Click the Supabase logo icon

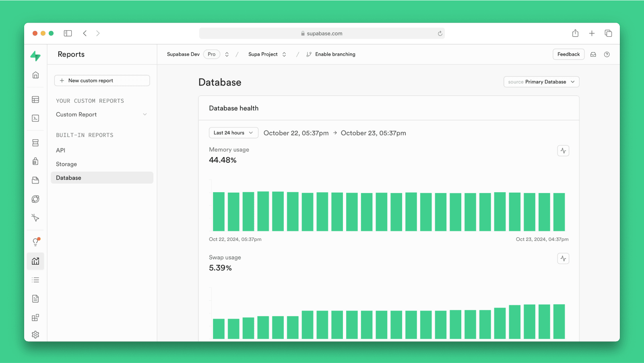tap(35, 56)
